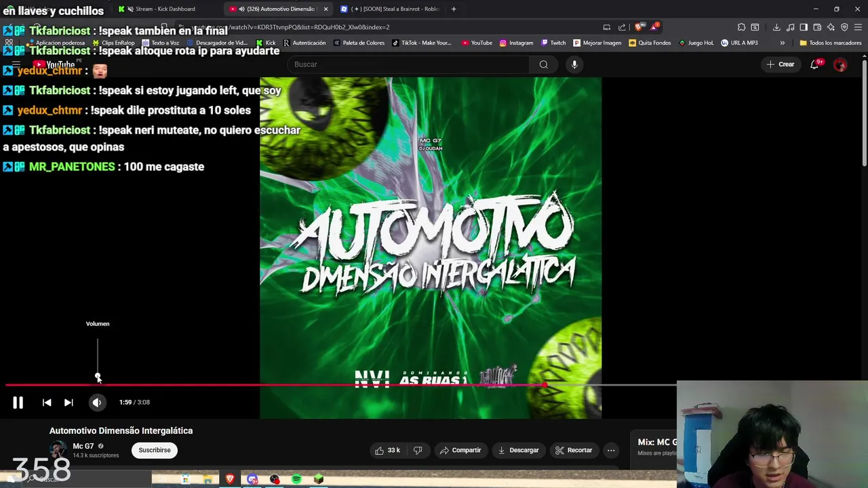Pause the video with the pause button
Screen dimensions: 868x488
tap(18, 403)
